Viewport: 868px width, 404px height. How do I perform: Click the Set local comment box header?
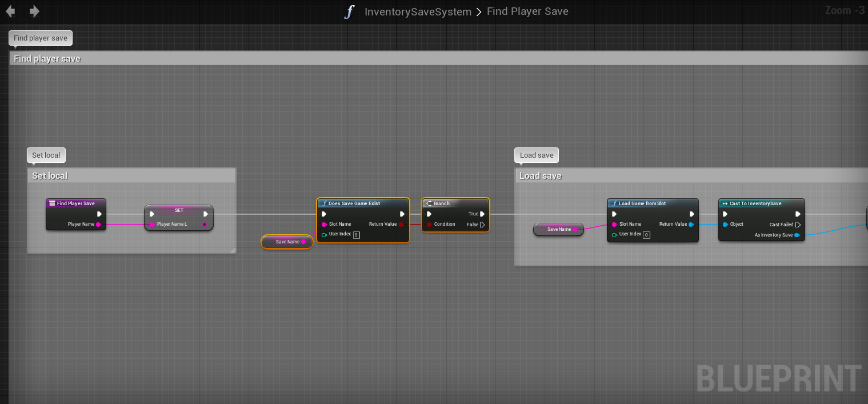[x=131, y=175]
